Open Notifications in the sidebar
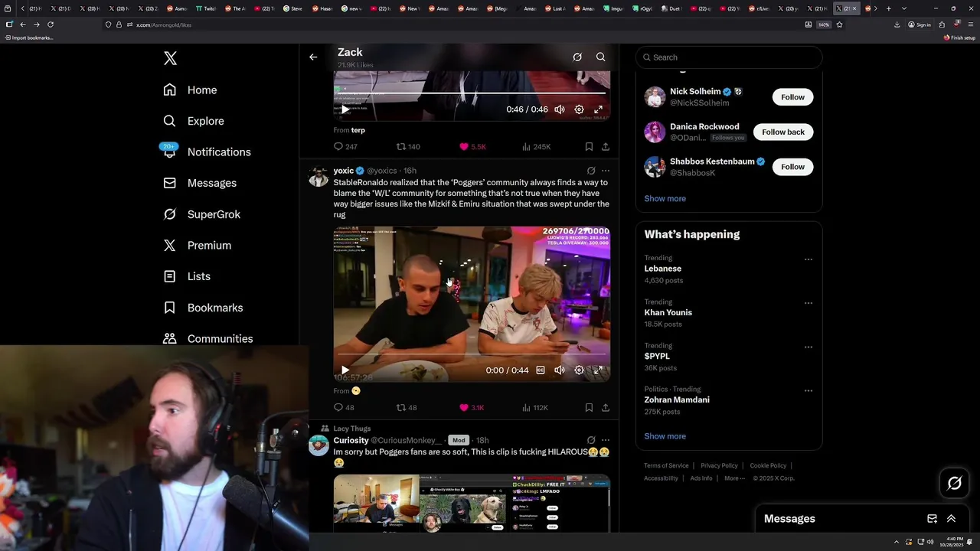 coord(206,152)
